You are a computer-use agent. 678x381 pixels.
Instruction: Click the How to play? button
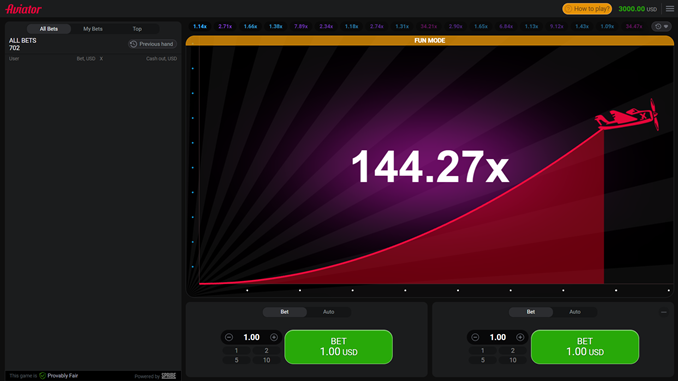coord(587,9)
